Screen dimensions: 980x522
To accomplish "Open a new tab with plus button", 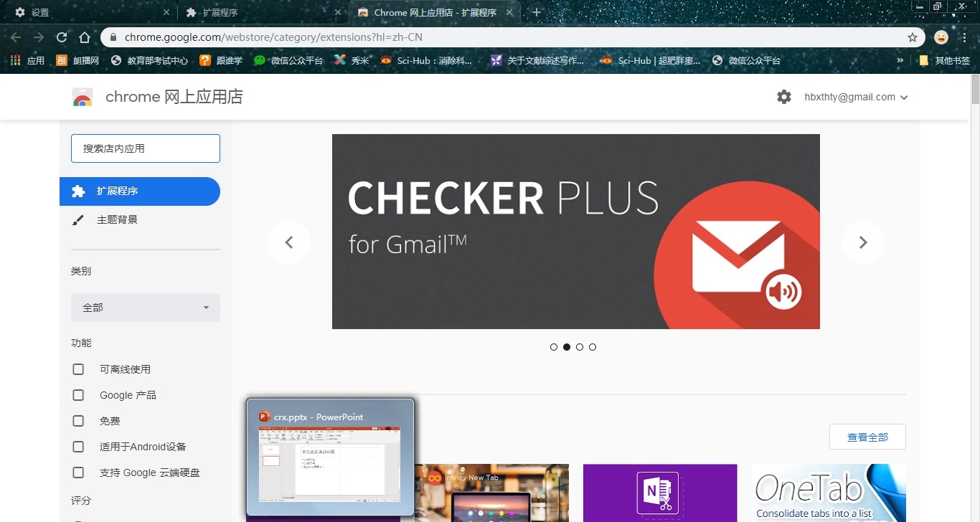I will (x=537, y=12).
